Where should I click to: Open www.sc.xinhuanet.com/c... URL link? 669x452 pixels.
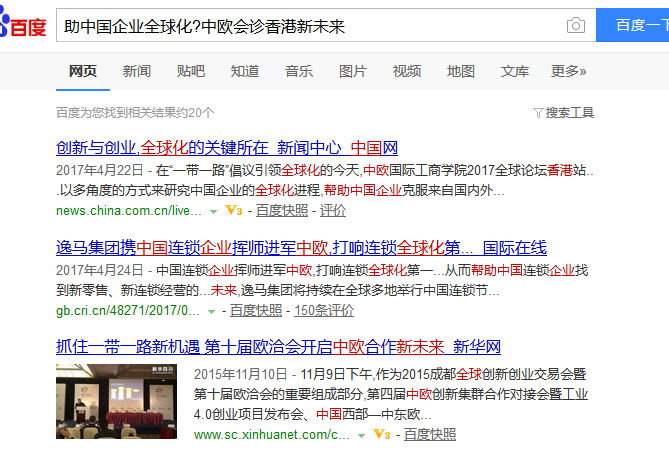tap(272, 435)
